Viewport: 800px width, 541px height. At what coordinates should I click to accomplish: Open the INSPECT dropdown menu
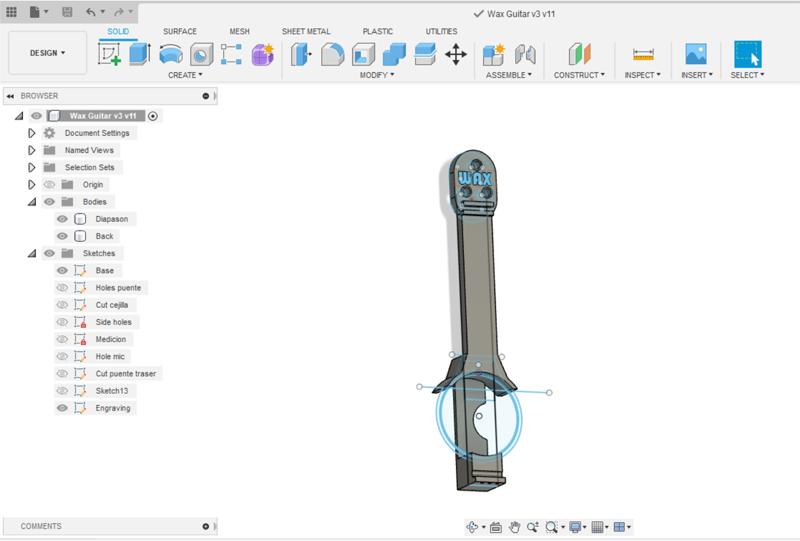pyautogui.click(x=642, y=75)
